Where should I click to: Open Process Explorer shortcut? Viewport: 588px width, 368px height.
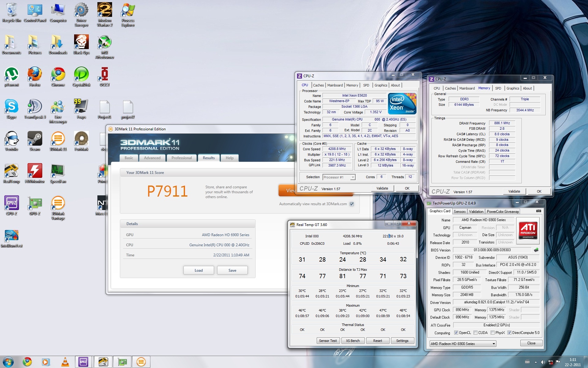128,14
